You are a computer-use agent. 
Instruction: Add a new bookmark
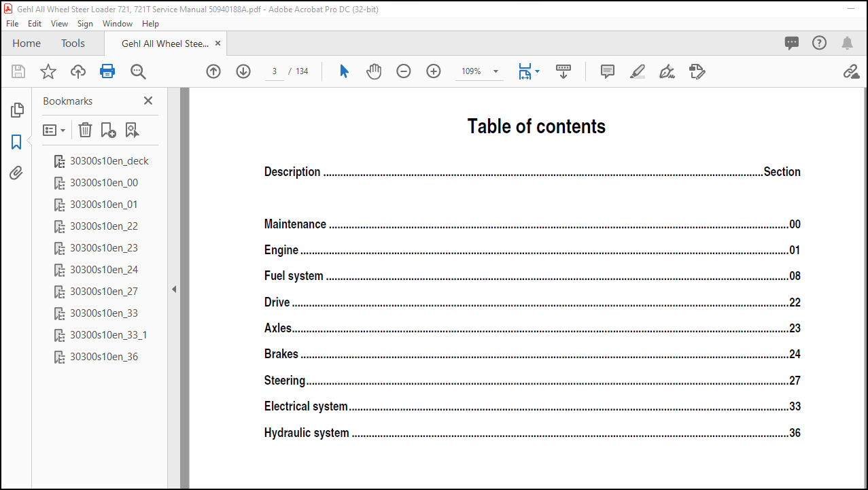point(108,130)
